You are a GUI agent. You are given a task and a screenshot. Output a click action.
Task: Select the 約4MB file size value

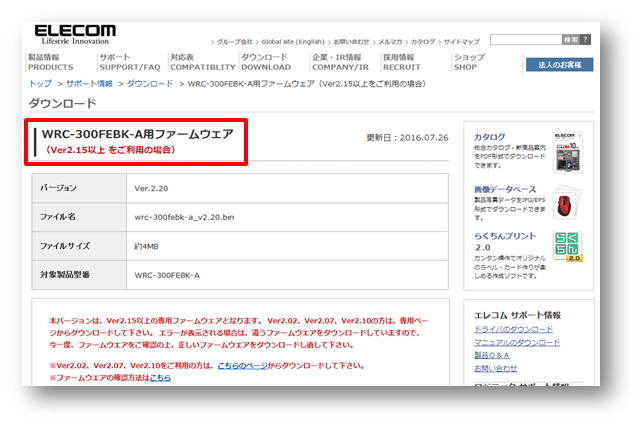click(x=146, y=247)
